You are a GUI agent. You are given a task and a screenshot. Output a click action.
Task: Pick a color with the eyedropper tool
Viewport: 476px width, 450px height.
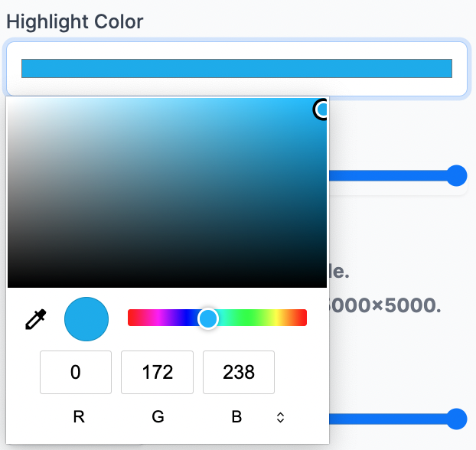click(x=35, y=319)
